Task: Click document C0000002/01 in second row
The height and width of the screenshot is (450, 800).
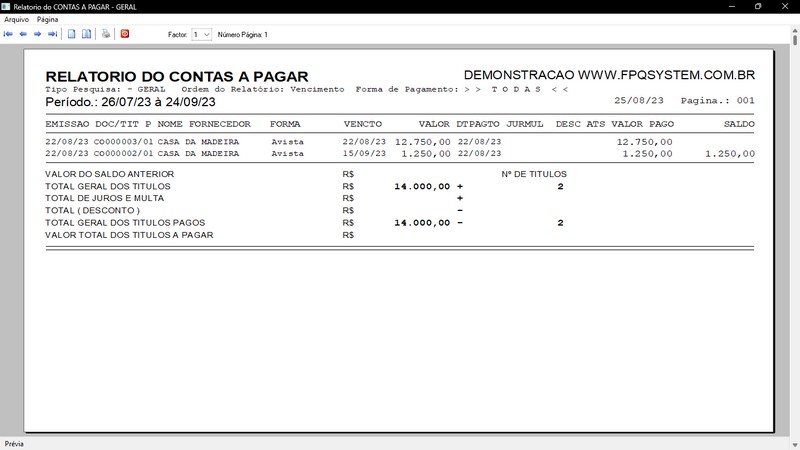Action: (x=123, y=154)
